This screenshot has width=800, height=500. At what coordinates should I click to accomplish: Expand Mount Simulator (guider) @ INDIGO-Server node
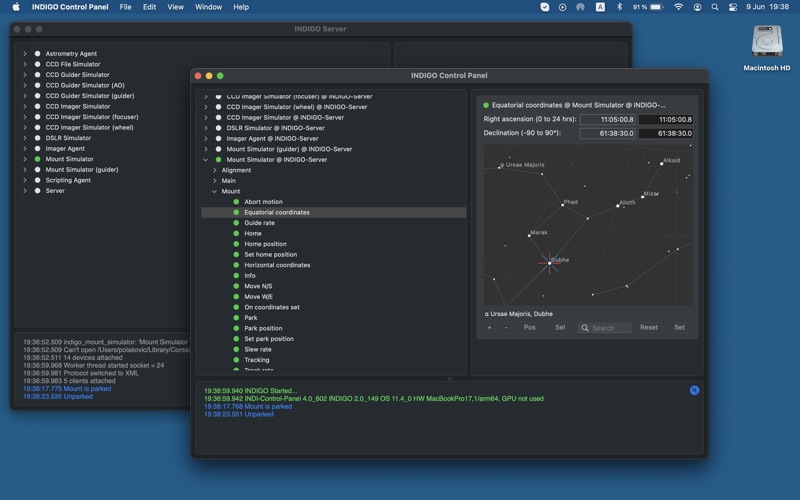[x=206, y=149]
